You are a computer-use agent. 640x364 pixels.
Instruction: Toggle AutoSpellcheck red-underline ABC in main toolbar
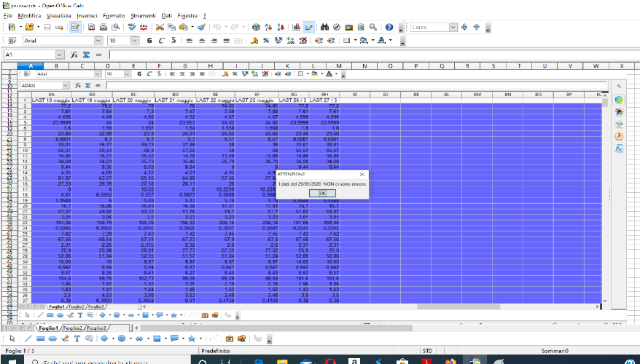click(144, 28)
